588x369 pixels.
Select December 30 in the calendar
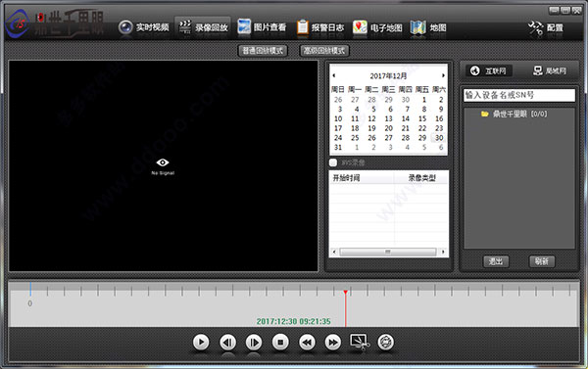[439, 138]
